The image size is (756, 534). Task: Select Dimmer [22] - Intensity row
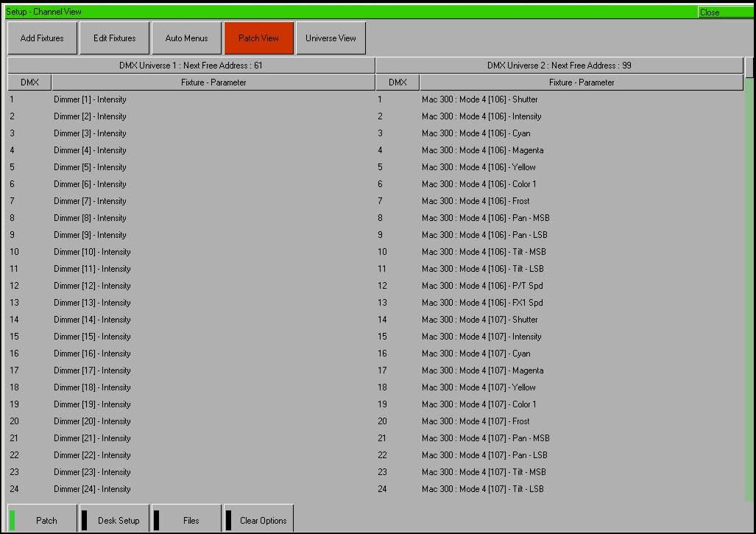tap(191, 455)
